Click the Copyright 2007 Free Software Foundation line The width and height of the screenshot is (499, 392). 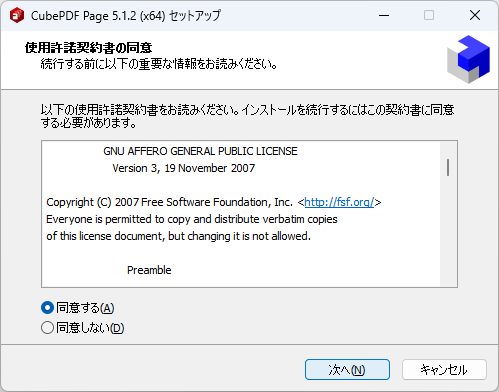213,202
